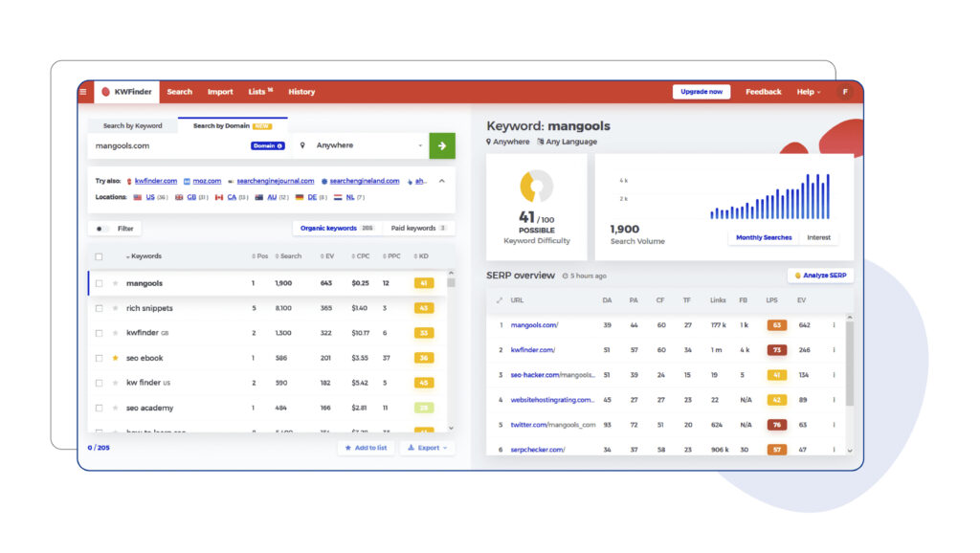Open more options for mangools.com/ result

tap(834, 325)
